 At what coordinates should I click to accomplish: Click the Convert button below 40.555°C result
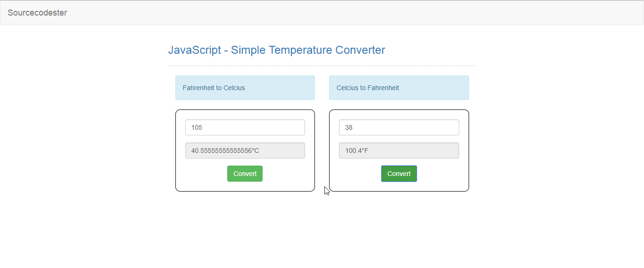click(x=245, y=174)
